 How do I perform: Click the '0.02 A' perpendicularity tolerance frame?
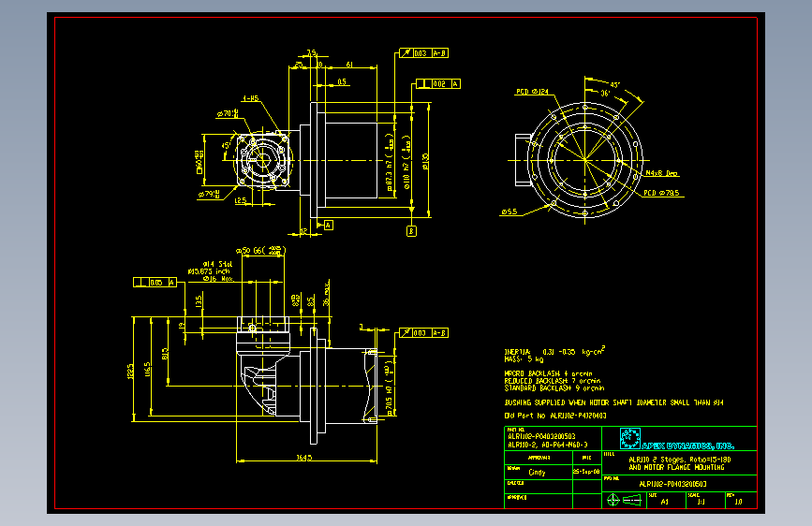point(438,84)
